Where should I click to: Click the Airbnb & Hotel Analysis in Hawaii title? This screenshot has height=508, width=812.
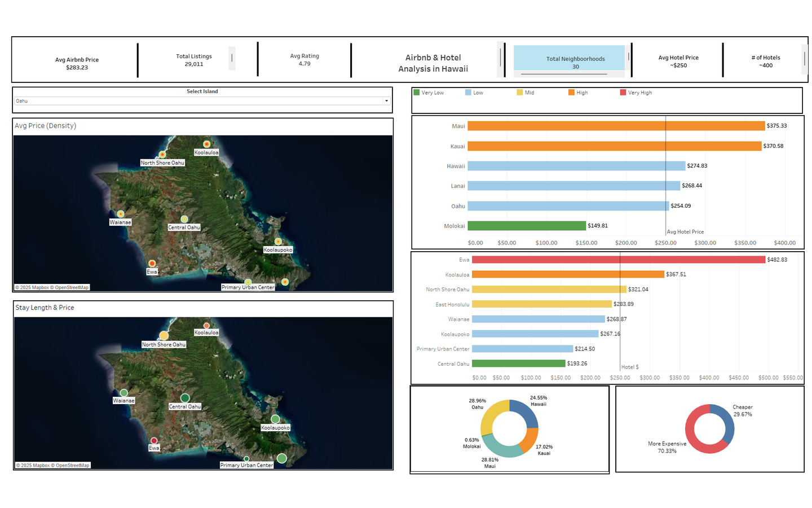click(x=433, y=63)
